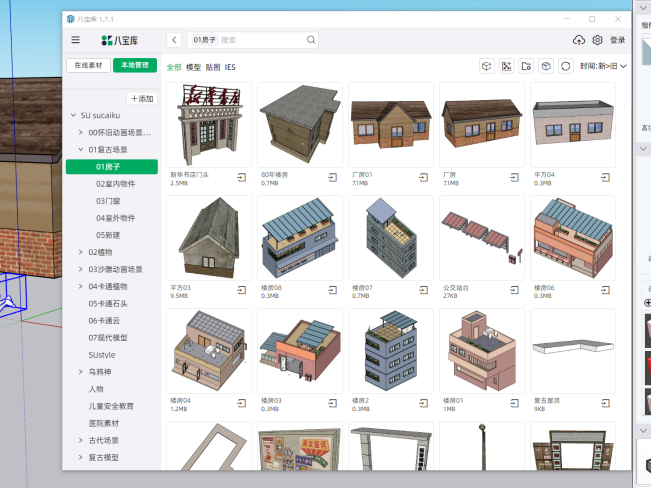Open the 厂房 model thumbnail
The image size is (651, 488).
click(482, 125)
